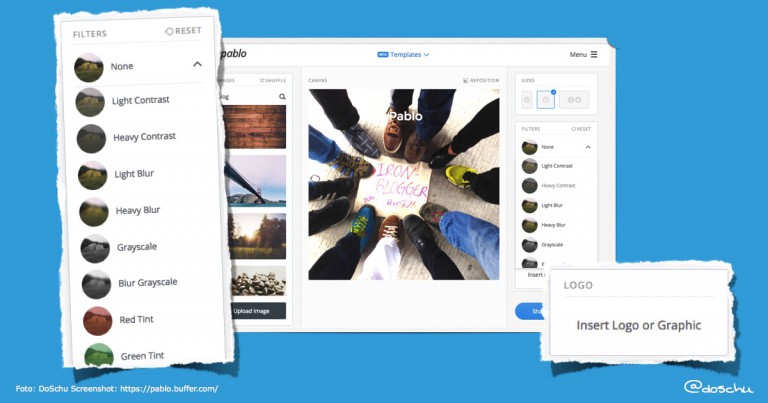Viewport: 768px width, 403px height.
Task: Select the tall size option
Action: (527, 99)
